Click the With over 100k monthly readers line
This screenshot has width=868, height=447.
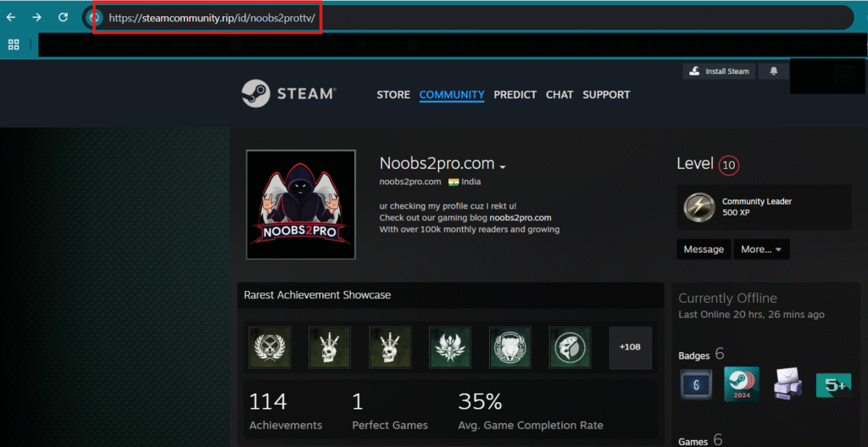[470, 229]
